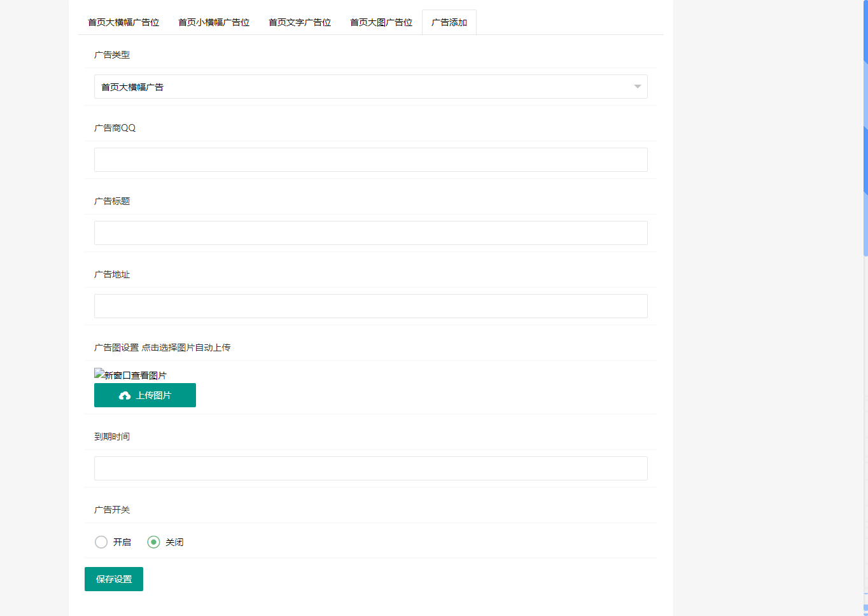Viewport: 868px width, 616px height.
Task: Click inside the 广告地址 input field
Action: 371,305
